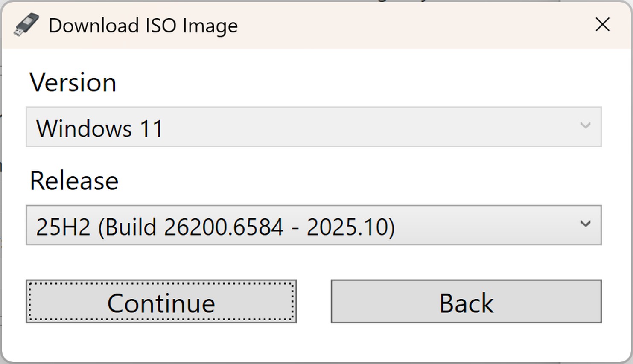Click the empty middle of Release combo box
Screen dimensions: 633x364
click(482, 225)
